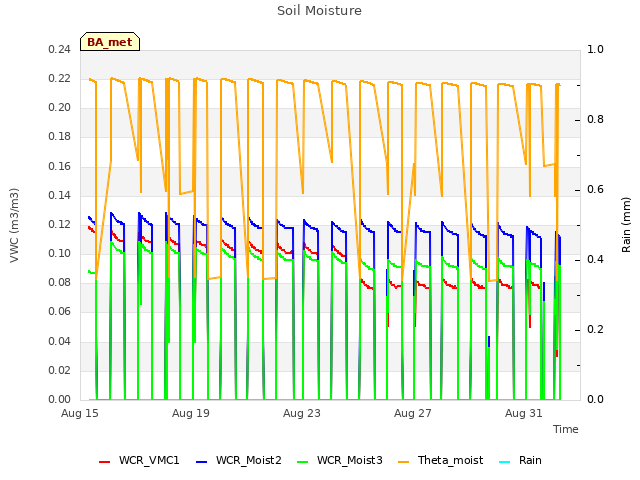Viewport: 640px width, 480px height.
Task: Click the 0.00 left axis value
Action: click(60, 399)
